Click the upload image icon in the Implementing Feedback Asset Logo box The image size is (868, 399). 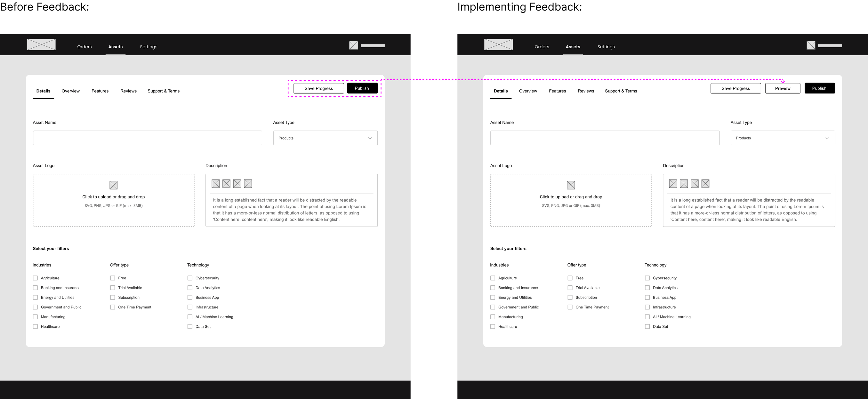[571, 185]
